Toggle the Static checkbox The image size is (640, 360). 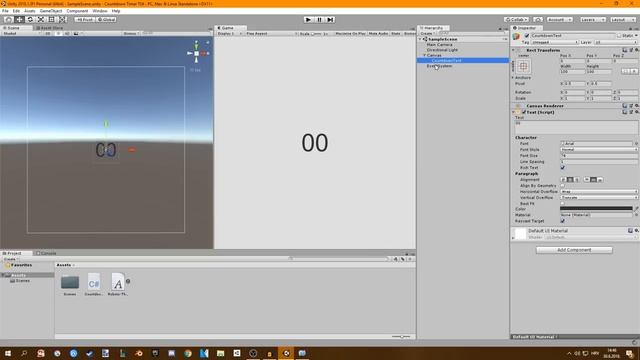(619, 36)
